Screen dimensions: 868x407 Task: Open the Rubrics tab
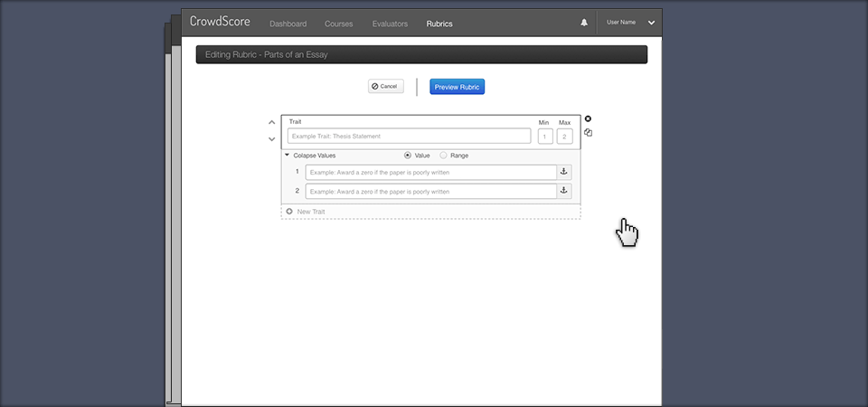439,24
